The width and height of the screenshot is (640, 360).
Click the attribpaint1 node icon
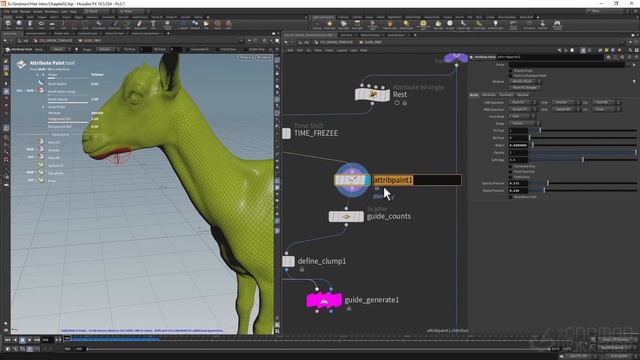click(x=352, y=180)
